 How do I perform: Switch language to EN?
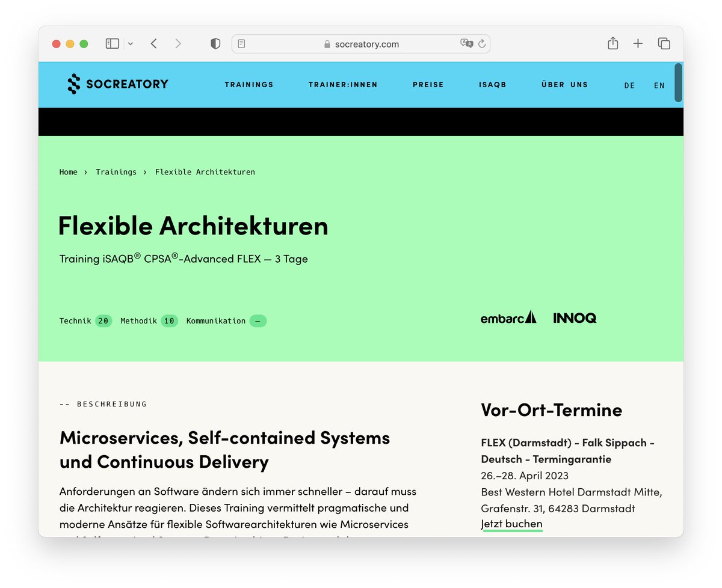659,85
